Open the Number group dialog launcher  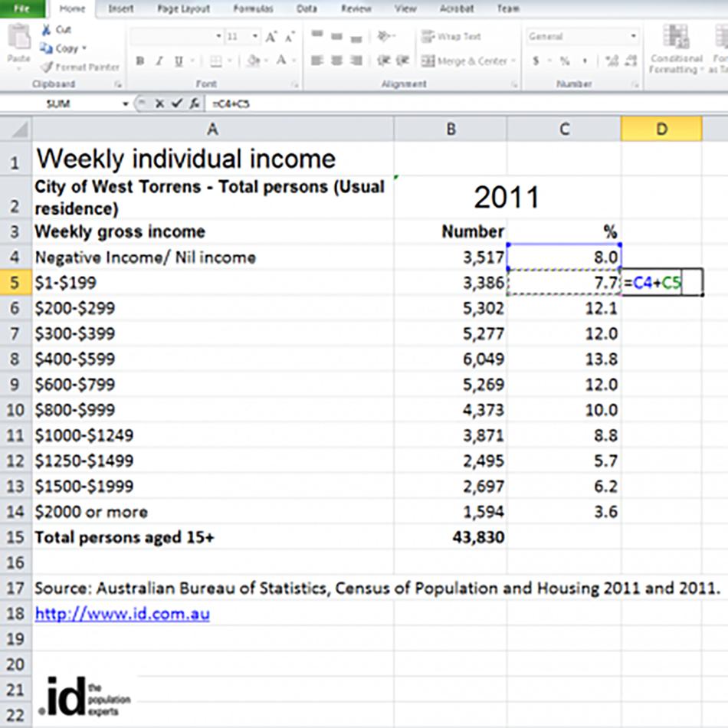(635, 84)
